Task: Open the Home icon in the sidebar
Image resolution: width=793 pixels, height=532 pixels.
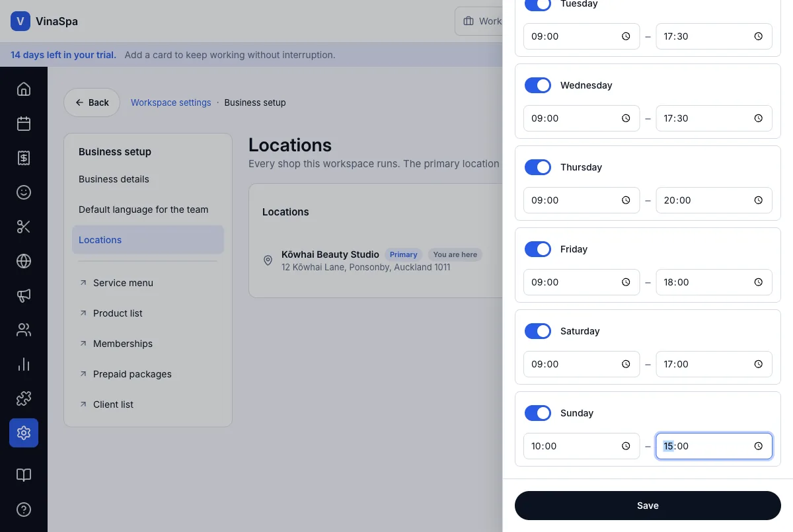Action: click(24, 89)
